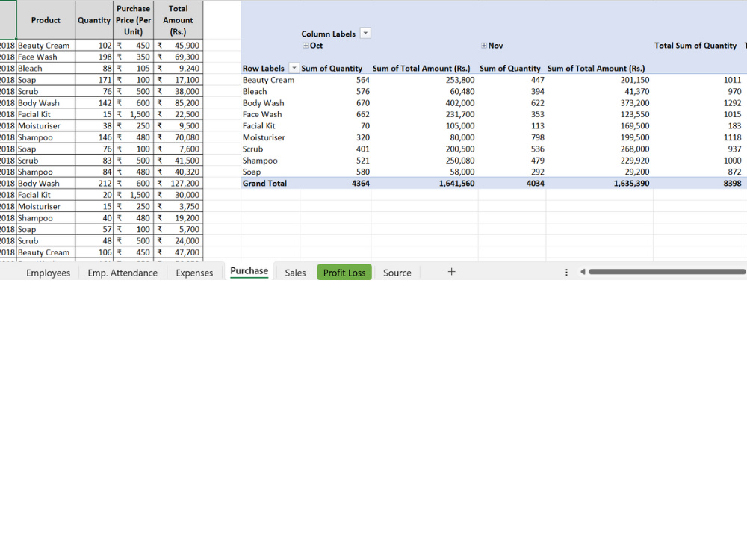Click the horizontal scrollbar thumb

point(667,272)
